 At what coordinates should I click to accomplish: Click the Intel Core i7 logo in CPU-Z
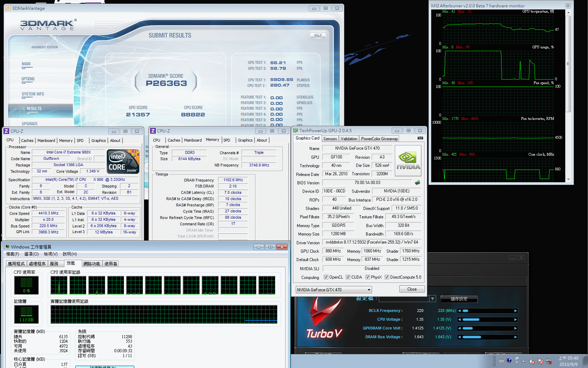123,162
